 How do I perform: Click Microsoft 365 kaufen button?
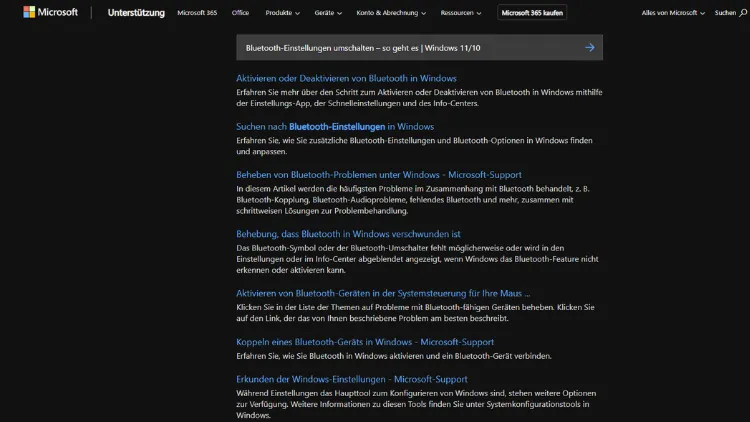(532, 13)
